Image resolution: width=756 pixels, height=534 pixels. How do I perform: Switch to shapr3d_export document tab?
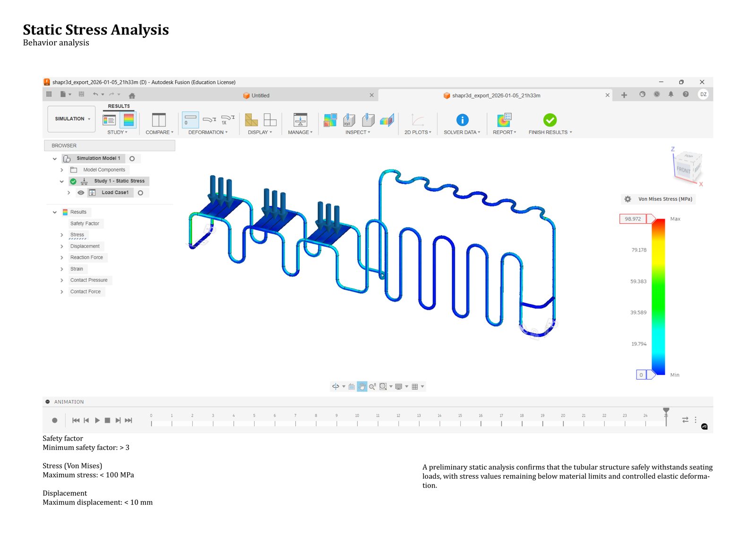(x=496, y=95)
